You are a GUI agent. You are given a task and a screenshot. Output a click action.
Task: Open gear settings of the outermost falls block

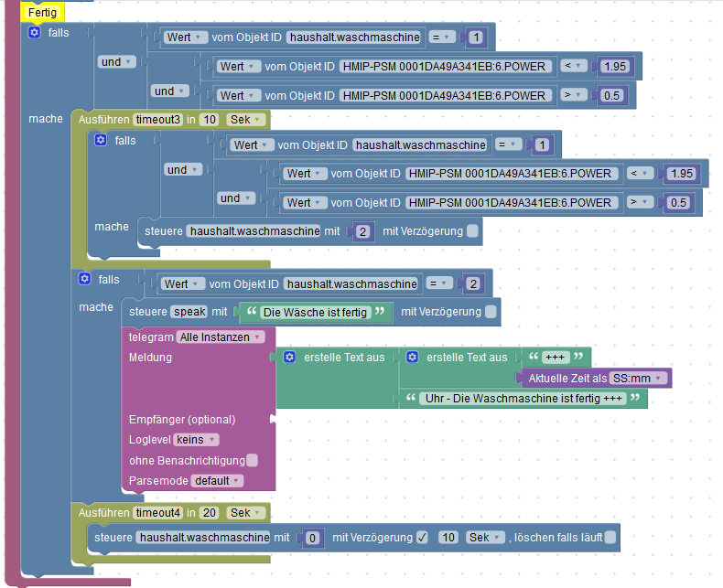click(x=34, y=32)
